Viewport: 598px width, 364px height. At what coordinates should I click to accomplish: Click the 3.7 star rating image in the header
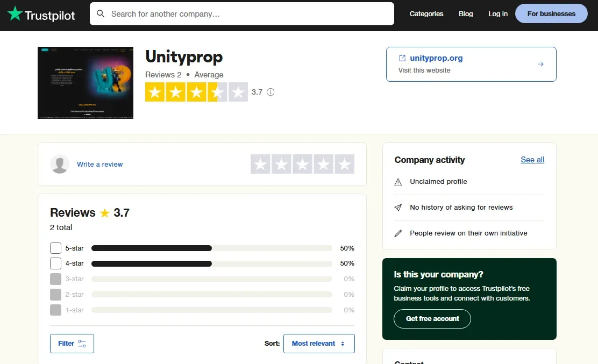196,92
